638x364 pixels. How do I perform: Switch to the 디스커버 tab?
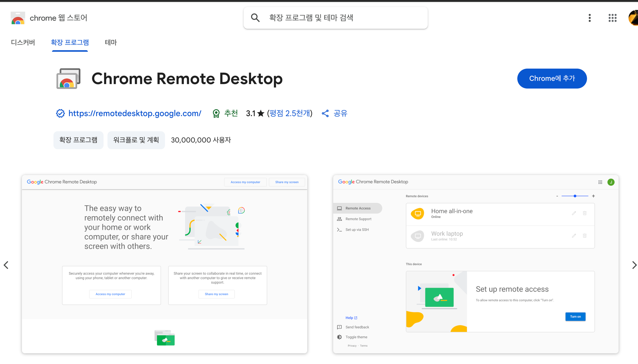click(23, 42)
